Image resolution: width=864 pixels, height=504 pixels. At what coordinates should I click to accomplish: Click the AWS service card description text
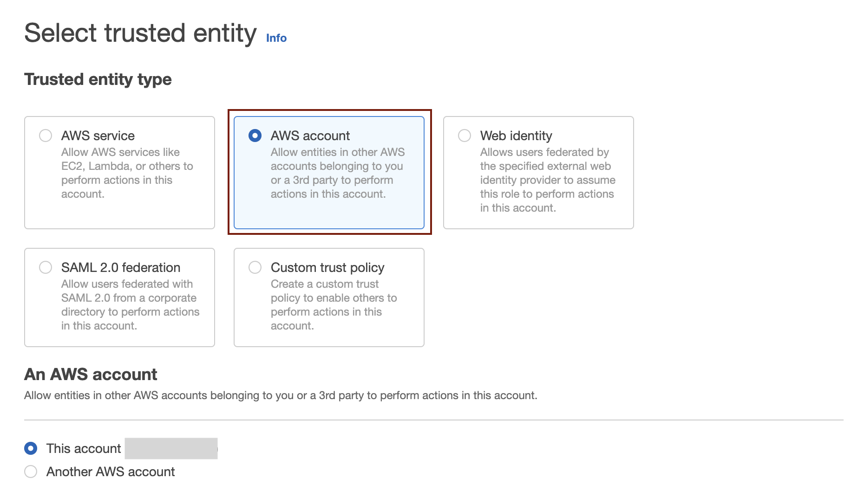pyautogui.click(x=127, y=173)
